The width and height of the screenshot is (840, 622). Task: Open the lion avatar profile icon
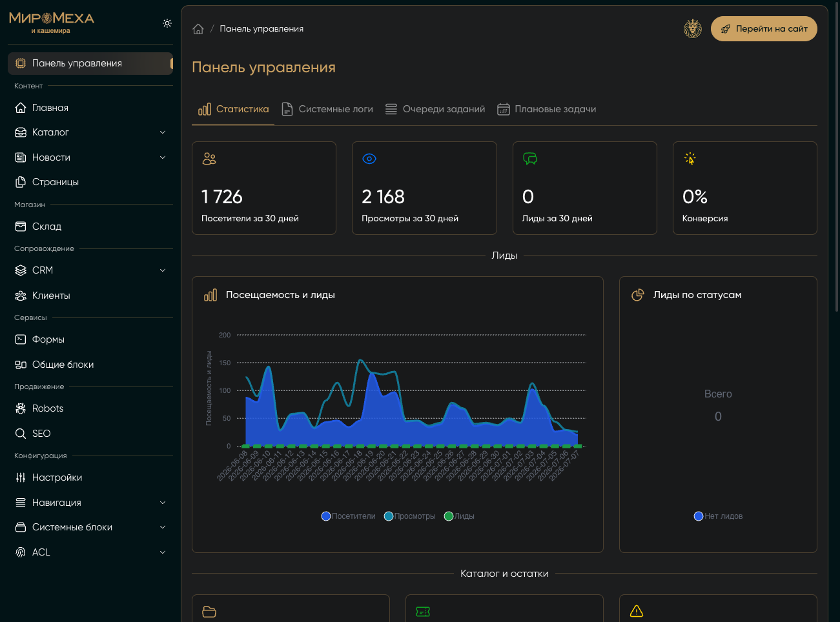pyautogui.click(x=693, y=29)
